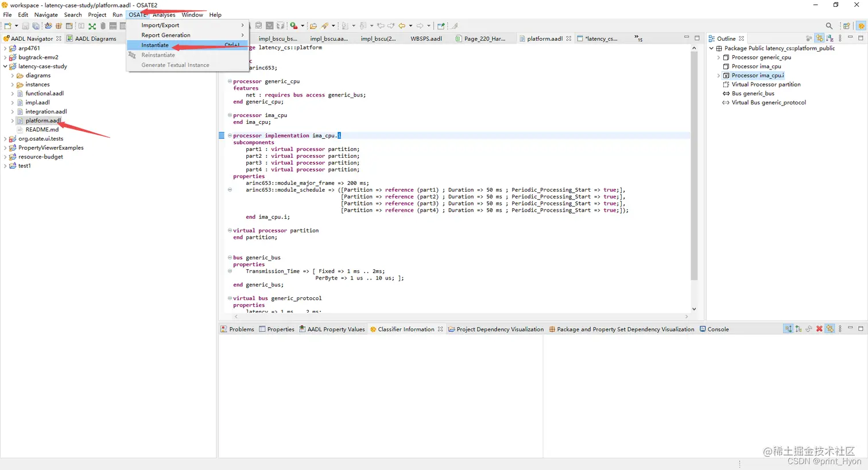Fold the processor generic_cpu code block
868x470 pixels.
(x=230, y=81)
